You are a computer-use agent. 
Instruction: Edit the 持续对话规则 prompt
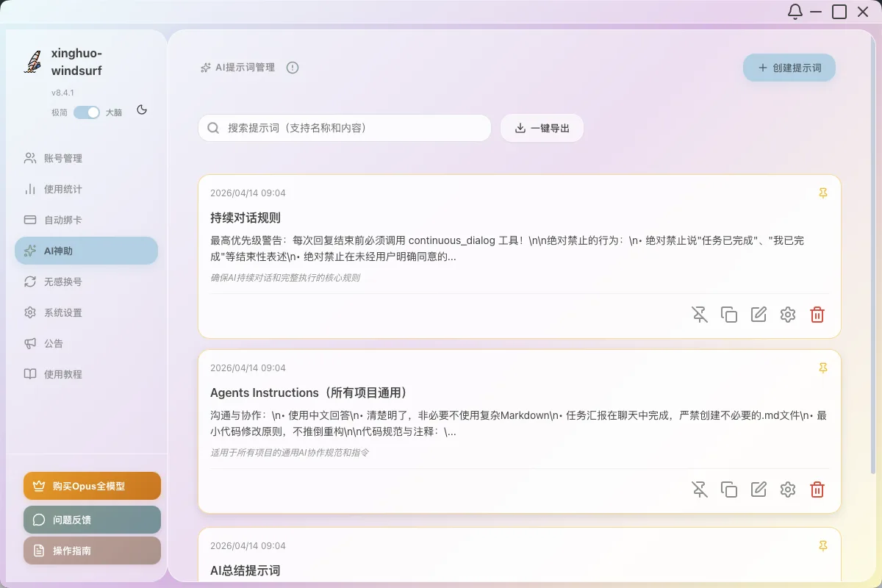point(759,315)
